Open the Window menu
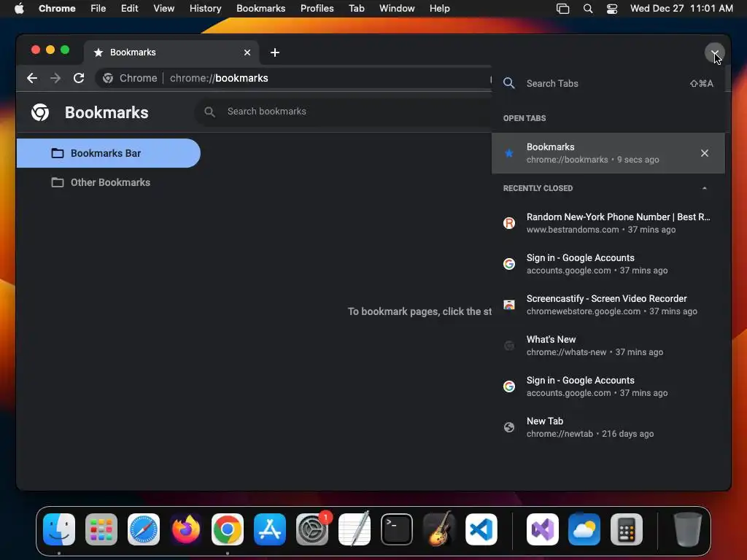This screenshot has height=560, width=747. click(x=397, y=9)
